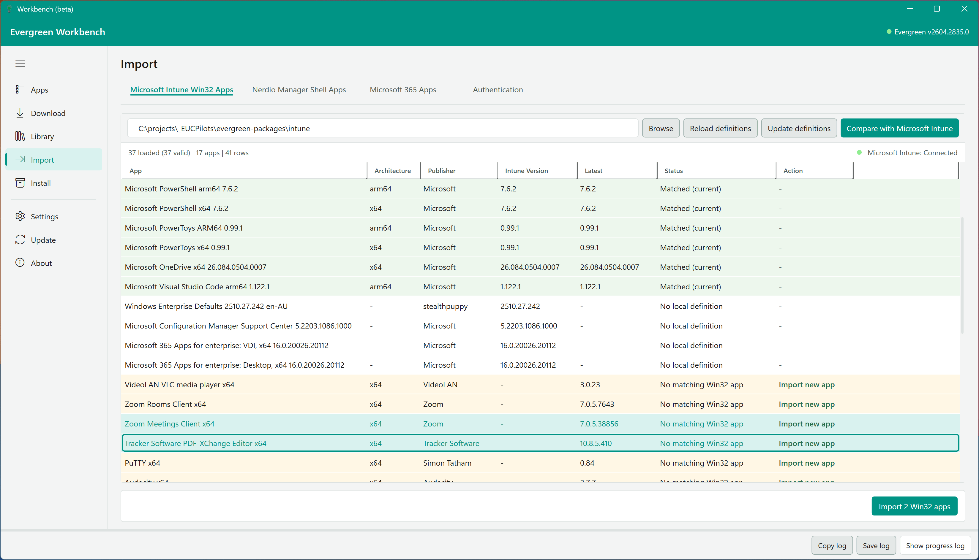Sort by the Architecture column header

394,170
